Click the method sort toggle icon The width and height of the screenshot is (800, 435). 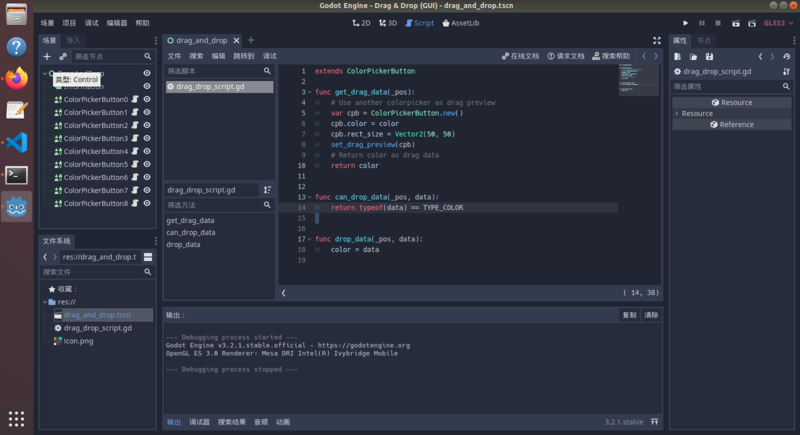click(267, 189)
